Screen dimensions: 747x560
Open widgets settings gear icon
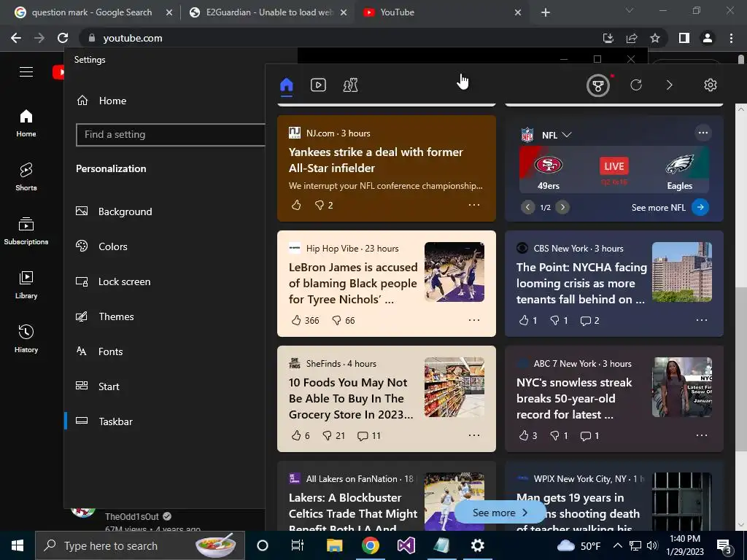pos(711,85)
